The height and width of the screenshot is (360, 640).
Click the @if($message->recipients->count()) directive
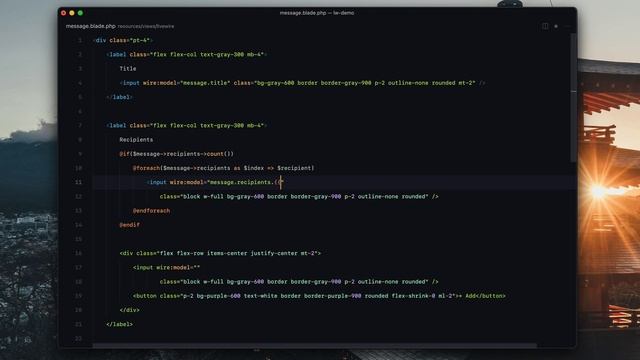click(x=176, y=154)
